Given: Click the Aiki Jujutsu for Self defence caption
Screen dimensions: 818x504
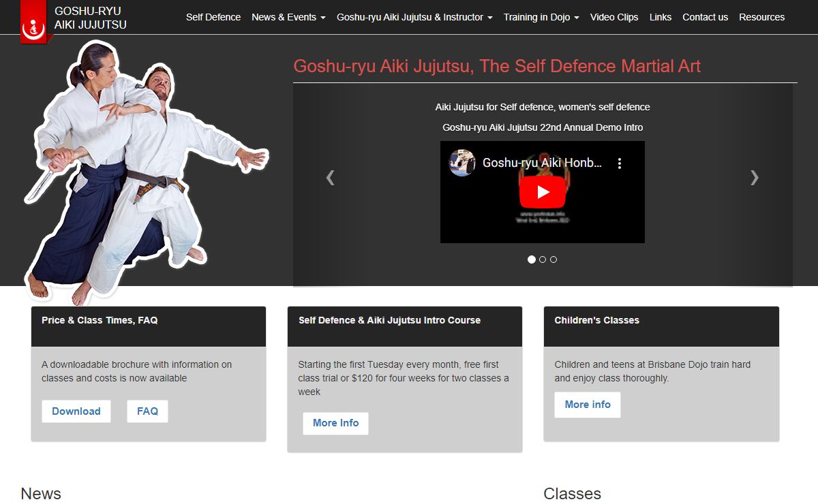Looking at the screenshot, I should 543,107.
